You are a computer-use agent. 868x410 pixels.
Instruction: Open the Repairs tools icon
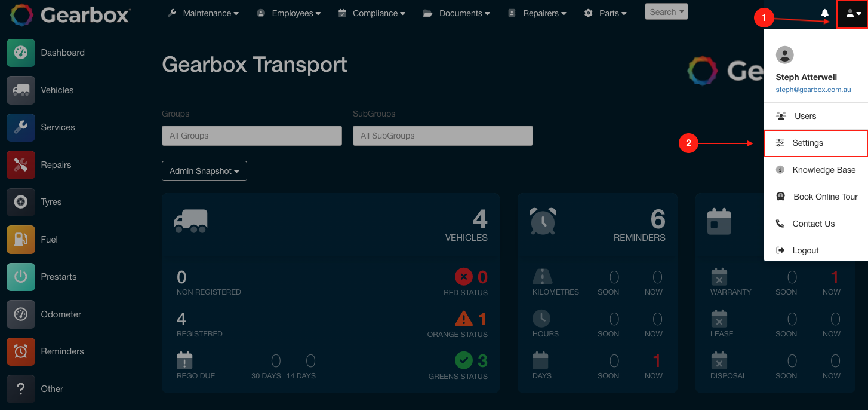point(20,164)
